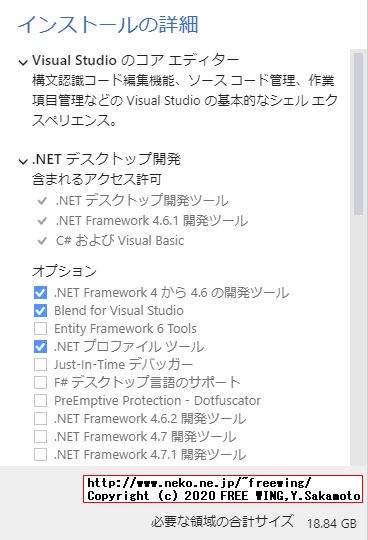Enable .NET Framework 4.7.1 開発ツール

tap(40, 454)
